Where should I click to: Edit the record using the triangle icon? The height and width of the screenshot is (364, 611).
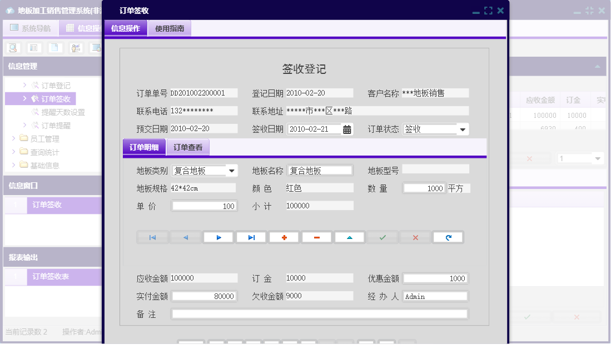click(x=350, y=237)
